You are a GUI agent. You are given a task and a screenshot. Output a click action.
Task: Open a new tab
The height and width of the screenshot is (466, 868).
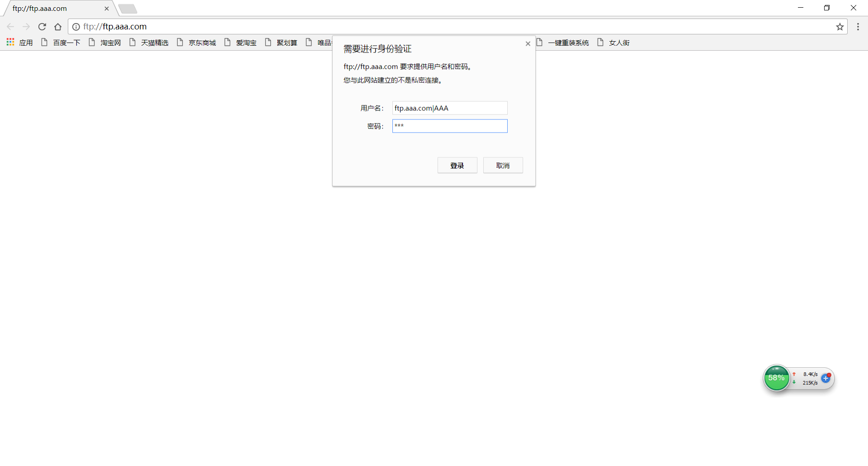127,9
